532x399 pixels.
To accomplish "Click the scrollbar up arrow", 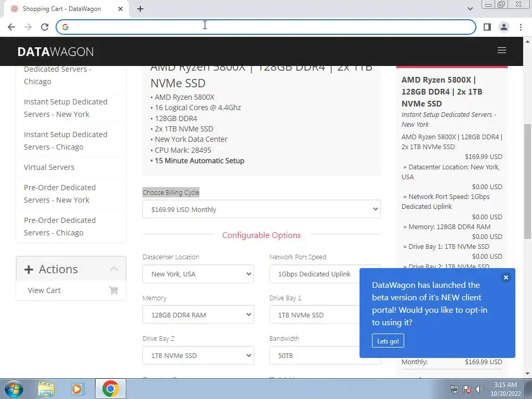I will tap(527, 41).
